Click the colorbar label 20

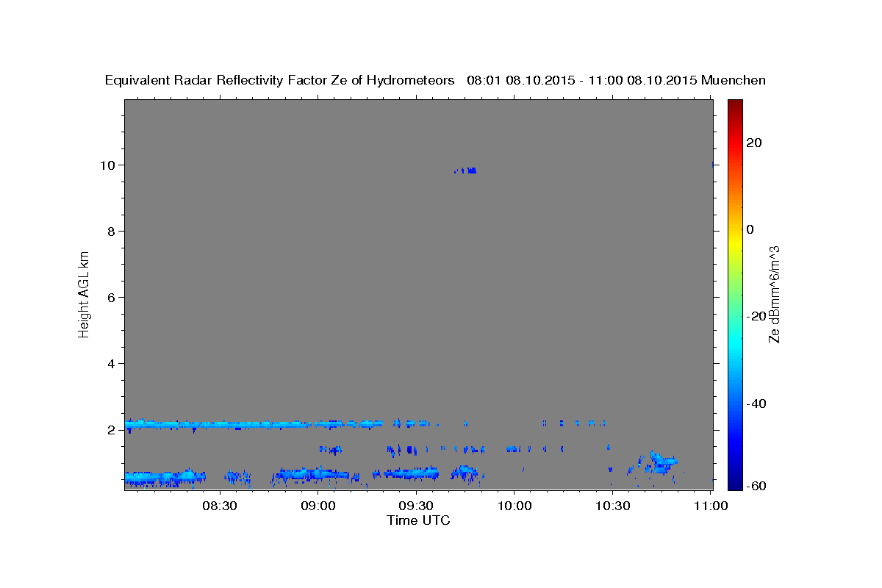[753, 143]
